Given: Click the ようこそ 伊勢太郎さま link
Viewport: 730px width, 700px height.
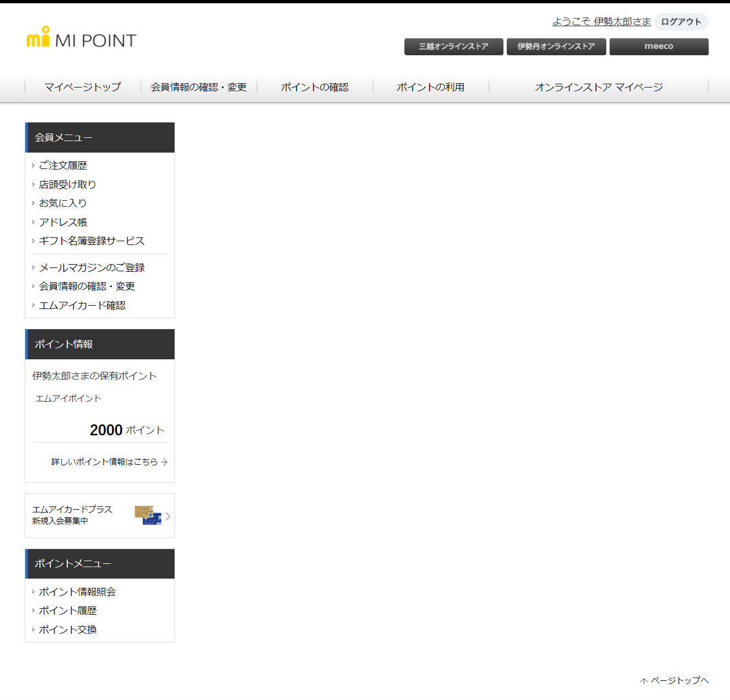Looking at the screenshot, I should click(x=601, y=21).
